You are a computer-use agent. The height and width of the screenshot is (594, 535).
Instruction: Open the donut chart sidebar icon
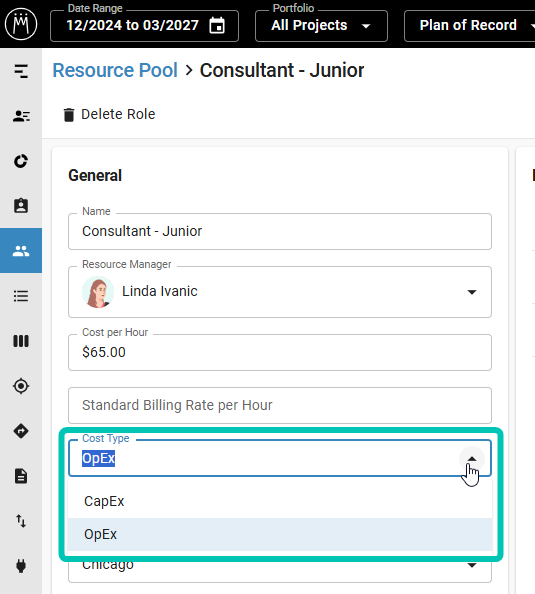tap(21, 161)
